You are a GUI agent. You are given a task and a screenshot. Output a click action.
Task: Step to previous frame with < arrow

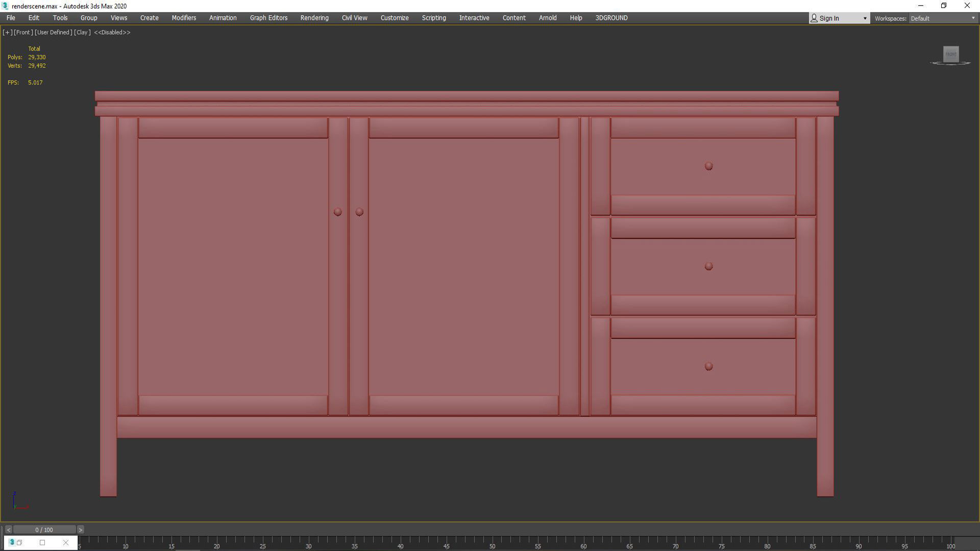(9, 530)
